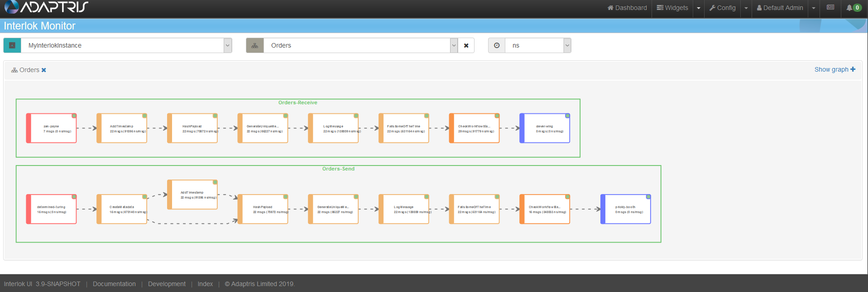Image resolution: width=868 pixels, height=292 pixels.
Task: Click the Show graph link
Action: (835, 69)
